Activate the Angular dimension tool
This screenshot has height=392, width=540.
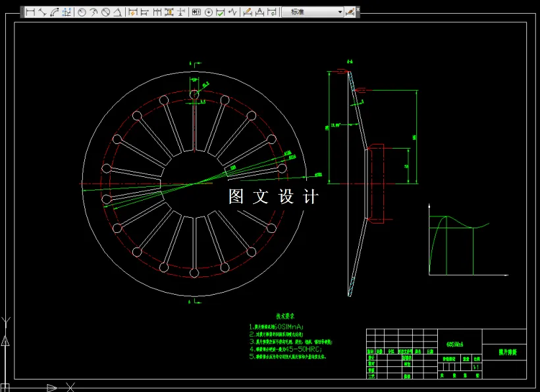117,12
